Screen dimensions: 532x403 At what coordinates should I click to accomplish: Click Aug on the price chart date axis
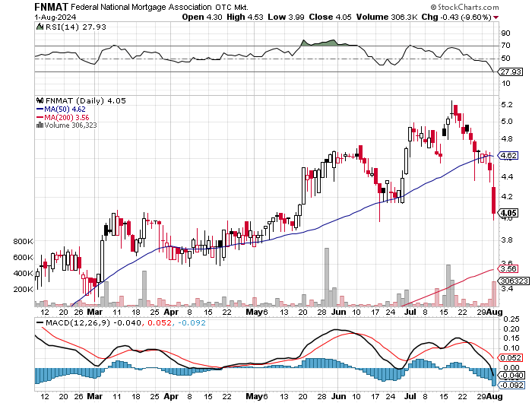click(494, 312)
